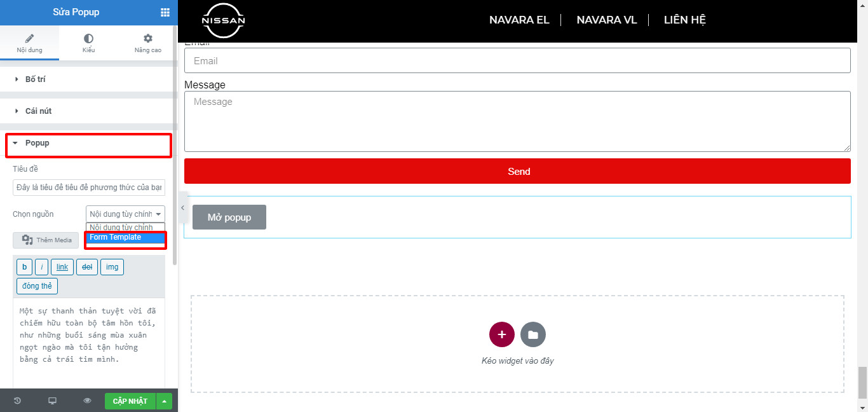Collapse the Popup section
Image resolution: width=868 pixels, height=412 pixels.
click(37, 143)
